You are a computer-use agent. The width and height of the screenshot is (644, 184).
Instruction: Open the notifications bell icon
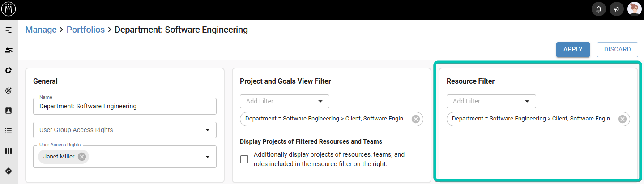pyautogui.click(x=599, y=9)
